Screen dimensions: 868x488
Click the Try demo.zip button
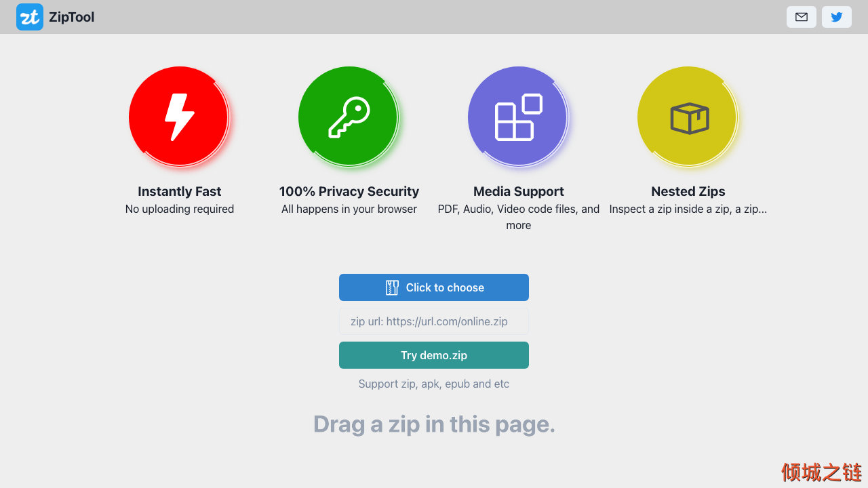click(x=434, y=355)
